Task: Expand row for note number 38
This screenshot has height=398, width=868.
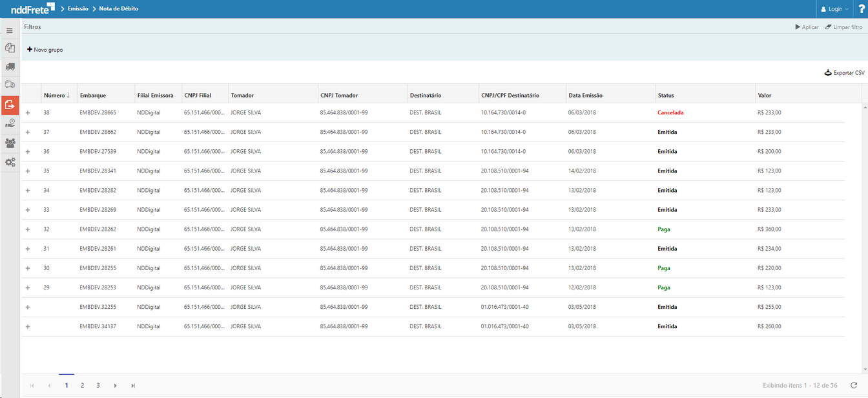Action: pyautogui.click(x=28, y=113)
